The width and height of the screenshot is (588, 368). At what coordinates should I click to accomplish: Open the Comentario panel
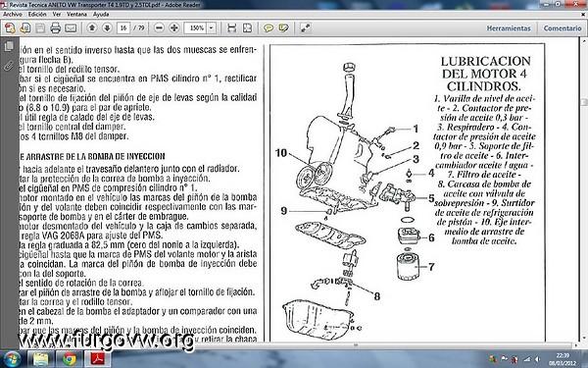pyautogui.click(x=563, y=28)
